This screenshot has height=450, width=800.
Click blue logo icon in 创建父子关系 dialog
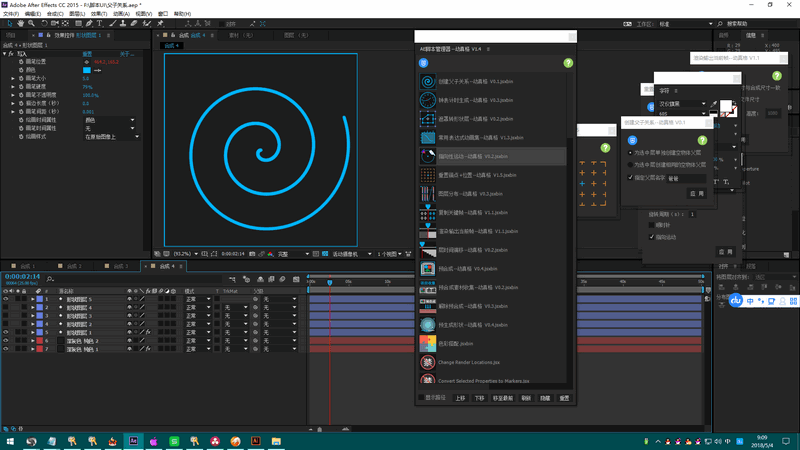(632, 140)
